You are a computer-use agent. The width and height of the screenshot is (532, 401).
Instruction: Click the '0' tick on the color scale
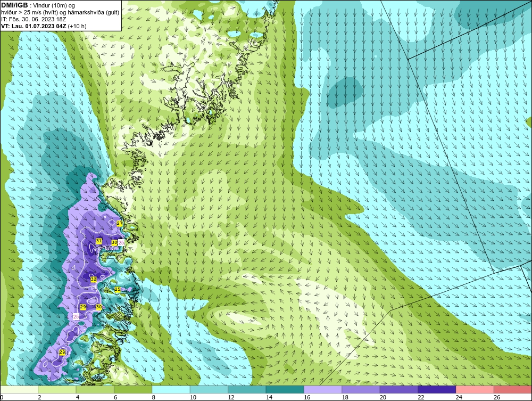point(2,397)
